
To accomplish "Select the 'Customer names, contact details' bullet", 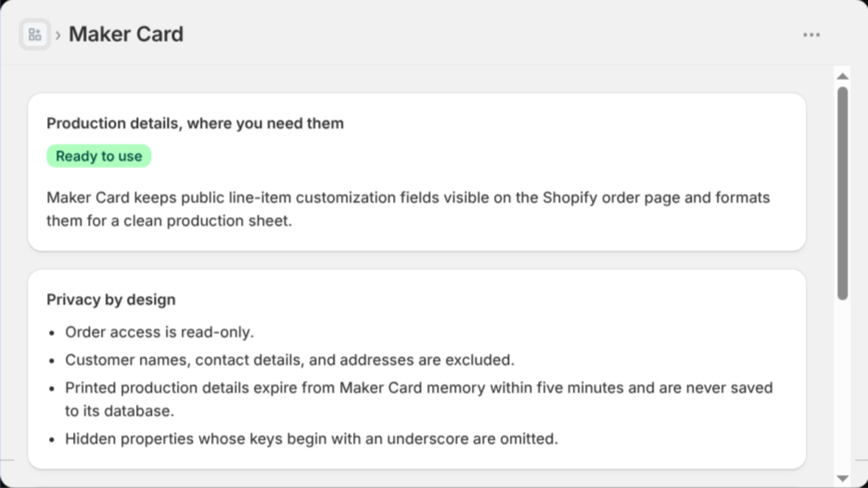I will click(290, 360).
